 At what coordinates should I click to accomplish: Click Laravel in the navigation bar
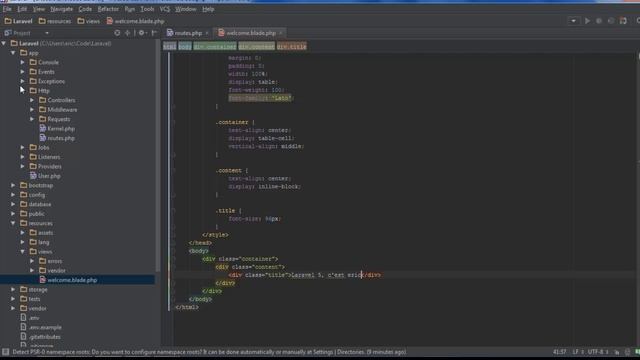click(18, 21)
